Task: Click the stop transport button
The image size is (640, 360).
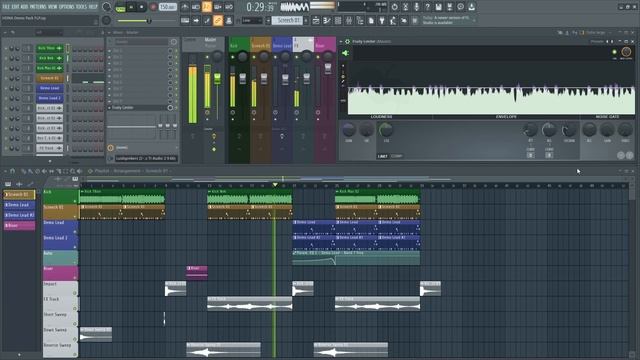Action: tap(142, 7)
